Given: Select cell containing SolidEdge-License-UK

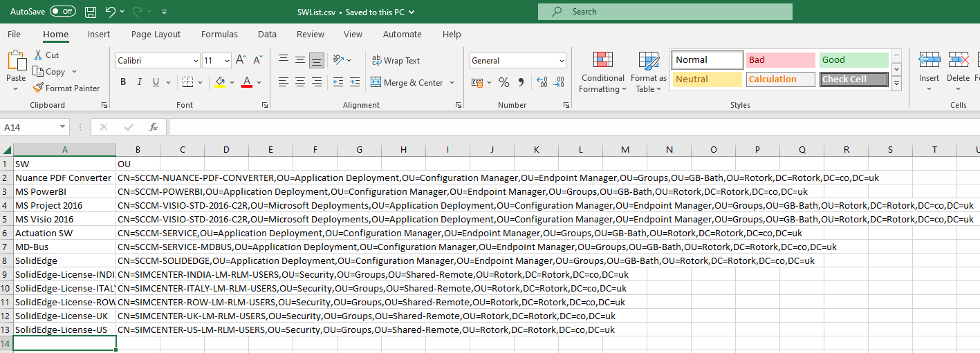Looking at the screenshot, I should tap(64, 316).
